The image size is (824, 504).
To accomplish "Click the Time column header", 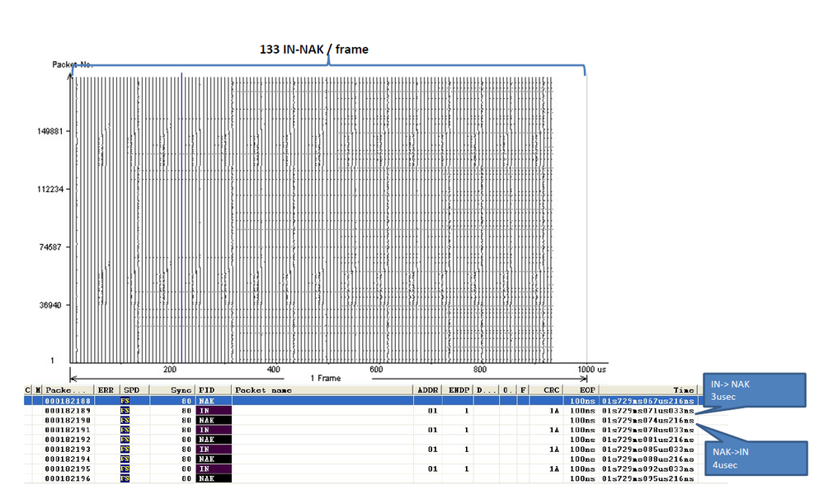I will pos(648,390).
